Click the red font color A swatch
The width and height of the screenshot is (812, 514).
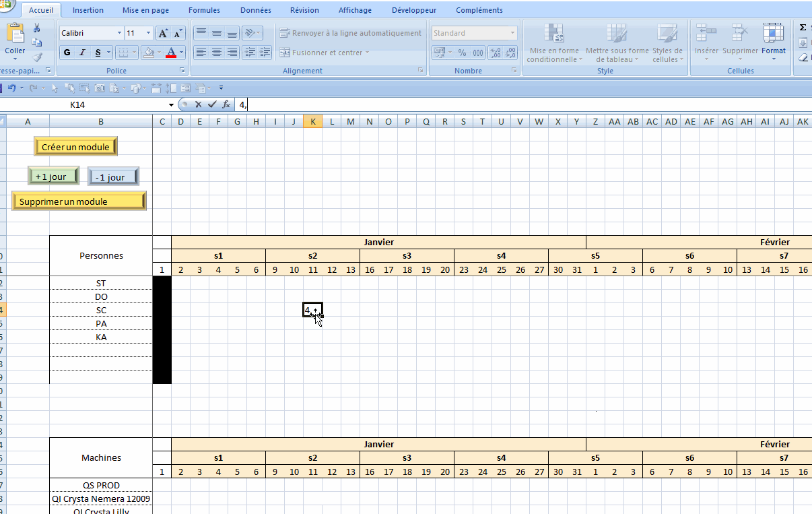(x=170, y=53)
